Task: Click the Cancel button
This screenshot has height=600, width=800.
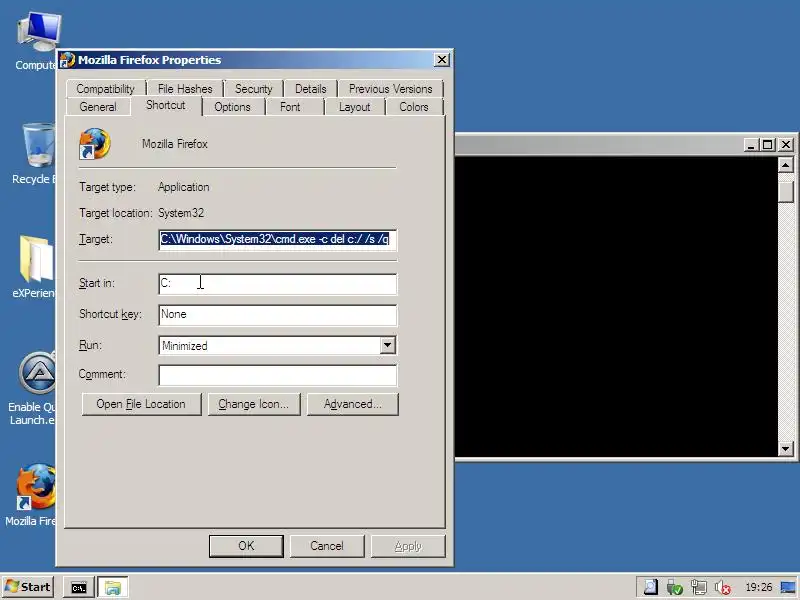Action: 327,546
